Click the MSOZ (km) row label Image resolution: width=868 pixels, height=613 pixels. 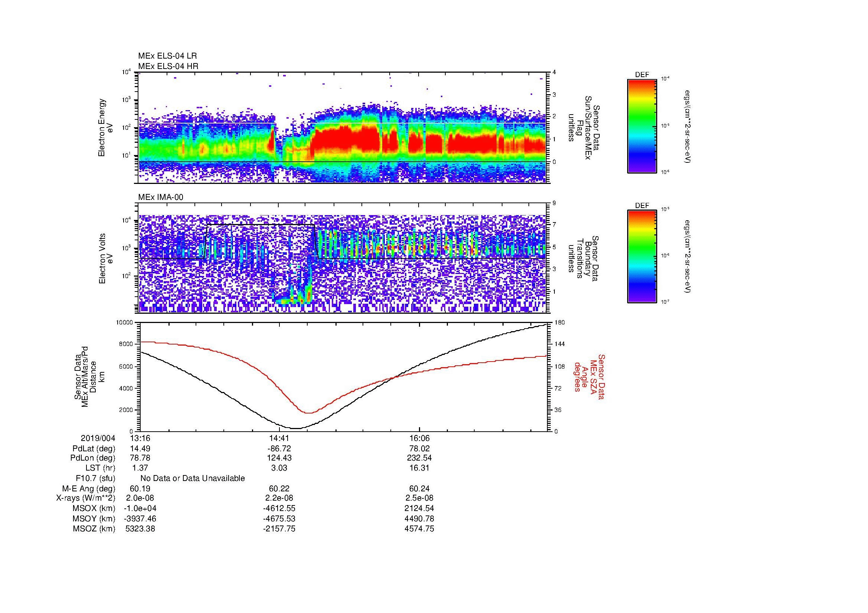pos(94,529)
